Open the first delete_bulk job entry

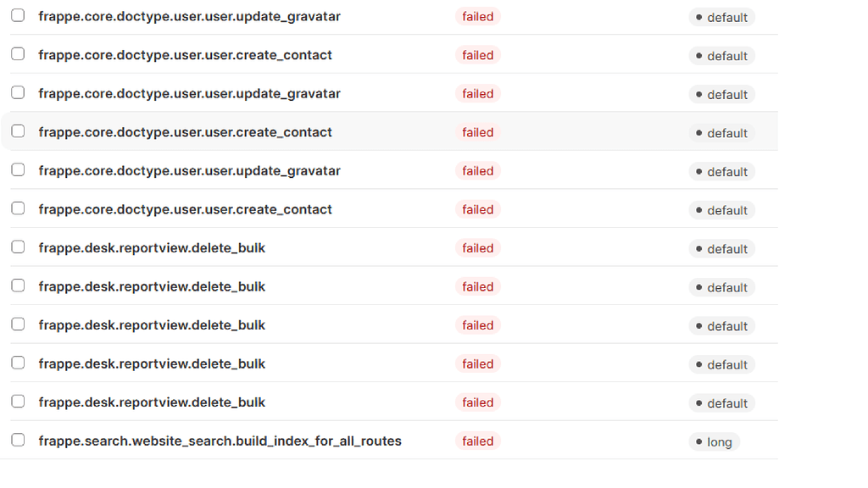[152, 248]
